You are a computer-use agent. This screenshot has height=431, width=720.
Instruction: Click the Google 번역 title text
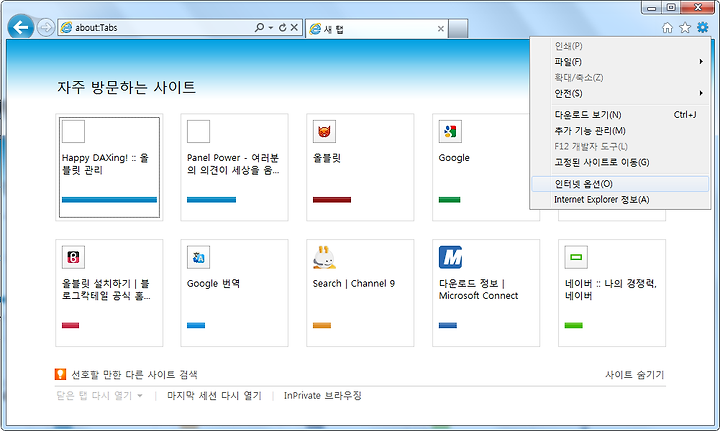214,284
